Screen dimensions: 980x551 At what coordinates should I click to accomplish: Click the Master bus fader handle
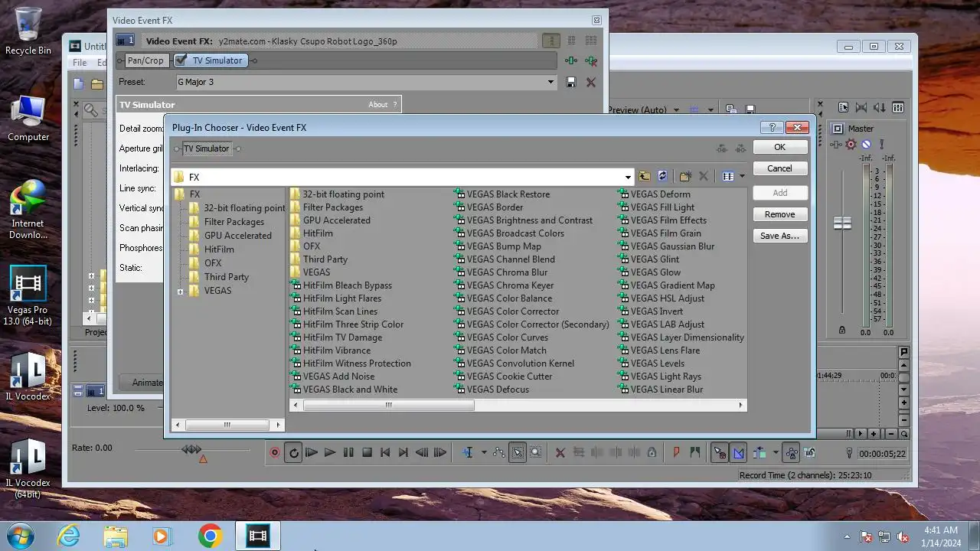tap(842, 223)
